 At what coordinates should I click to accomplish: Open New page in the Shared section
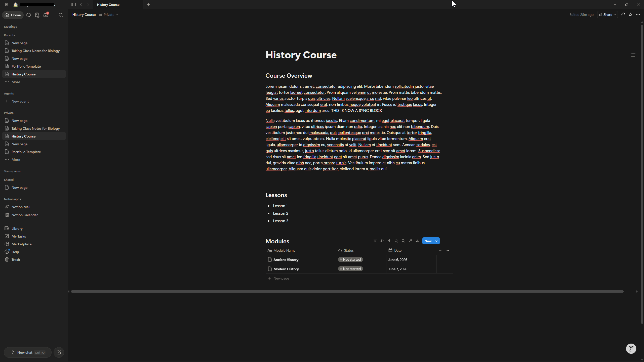(34, 188)
